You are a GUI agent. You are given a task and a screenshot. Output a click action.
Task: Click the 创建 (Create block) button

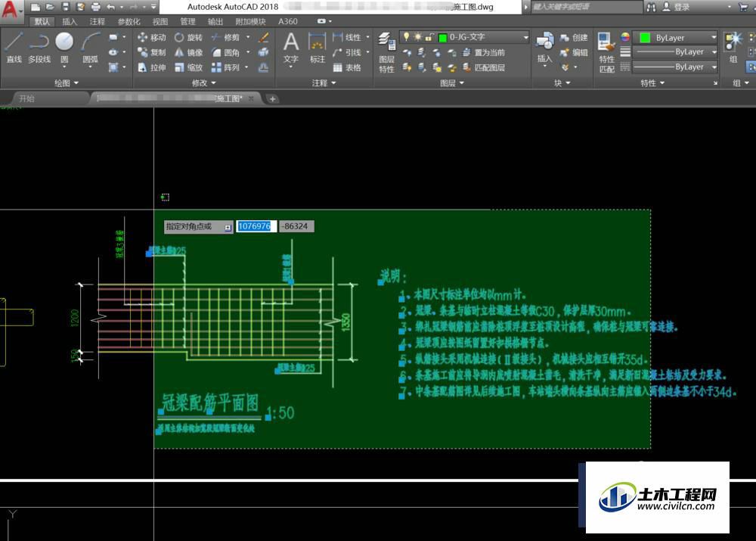point(574,37)
